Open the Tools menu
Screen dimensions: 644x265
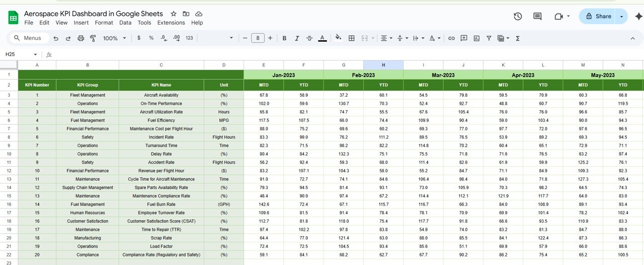point(144,23)
